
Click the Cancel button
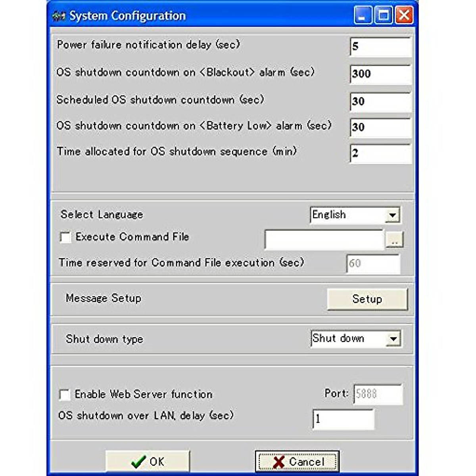(297, 462)
